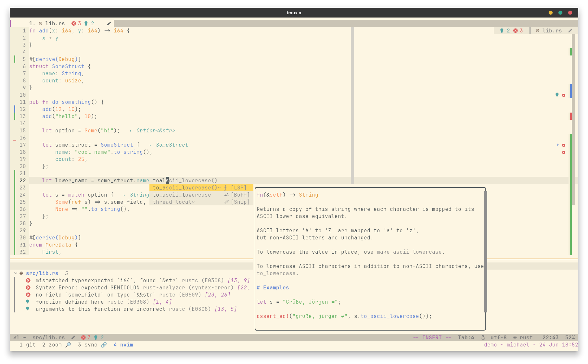
Task: Click the yellow minimize window button
Action: (551, 13)
